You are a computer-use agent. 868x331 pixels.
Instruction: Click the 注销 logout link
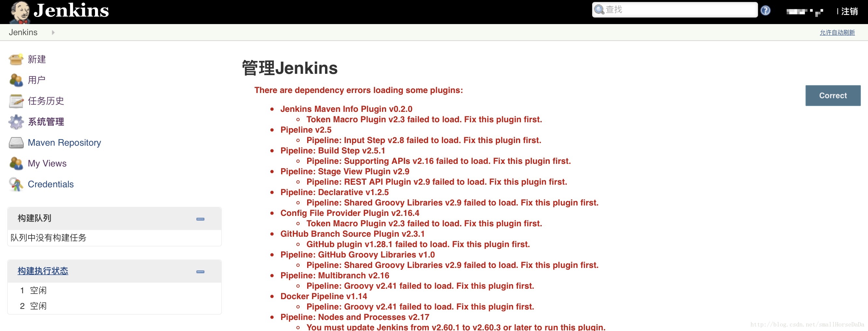(849, 11)
